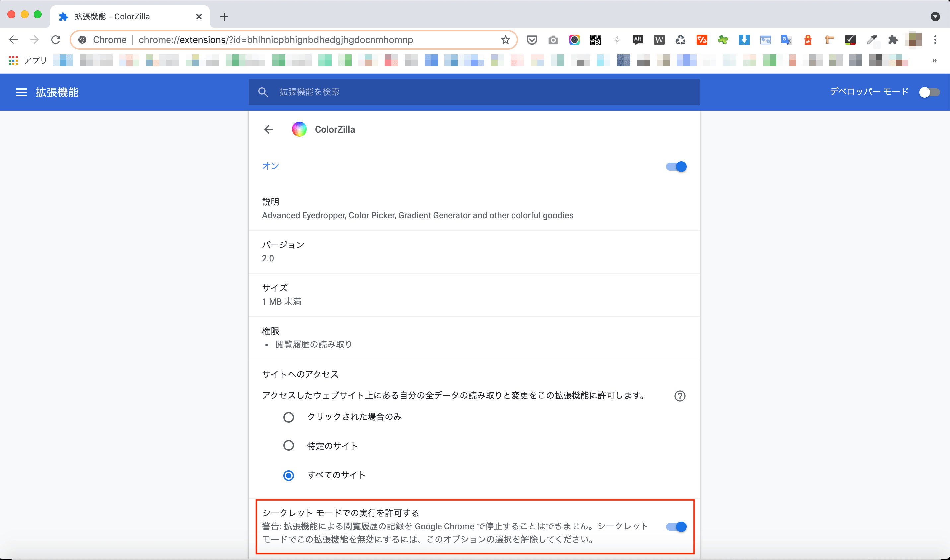This screenshot has height=560, width=950.
Task: Select the すべてのサイト radio option
Action: pyautogui.click(x=289, y=475)
